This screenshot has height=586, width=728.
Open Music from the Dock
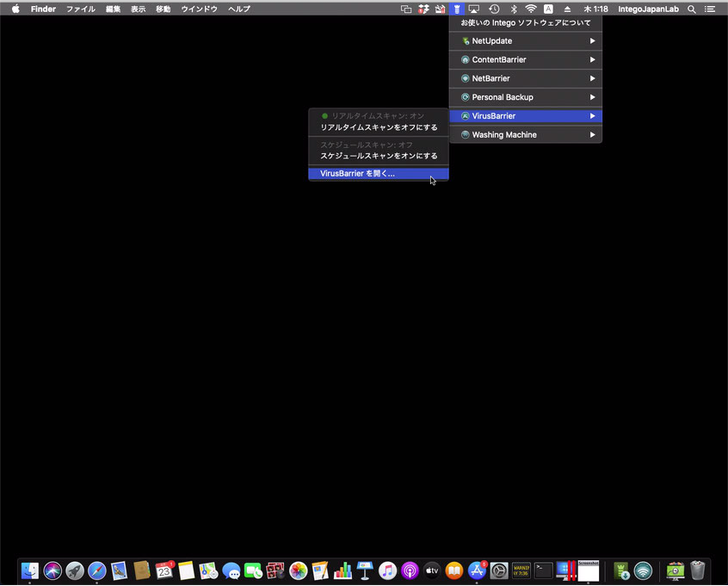[x=387, y=571]
